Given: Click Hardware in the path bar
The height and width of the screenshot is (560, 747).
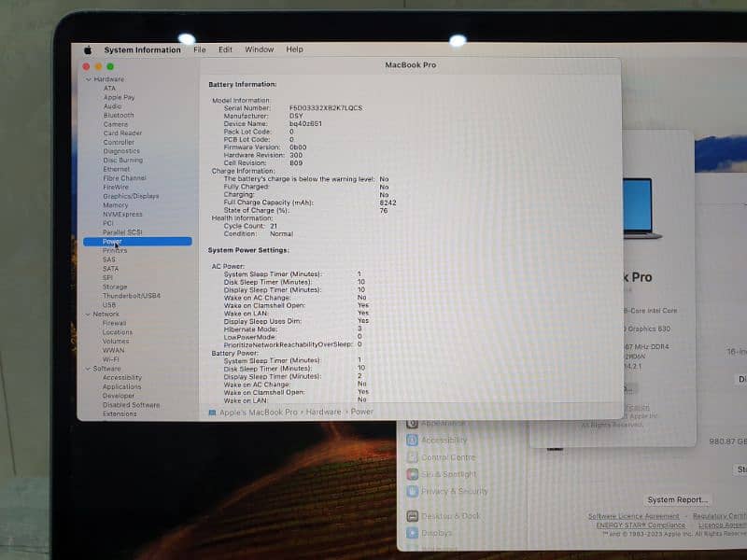Looking at the screenshot, I should 323,413.
